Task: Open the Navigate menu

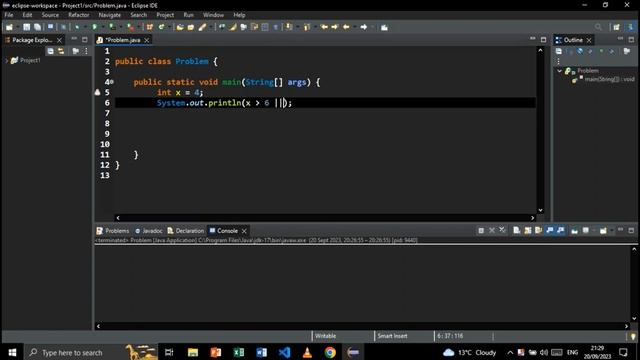Action: tap(109, 15)
